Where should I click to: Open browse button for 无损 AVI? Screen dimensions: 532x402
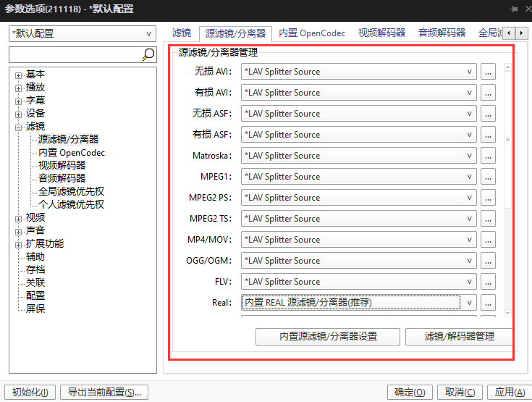[x=489, y=72]
